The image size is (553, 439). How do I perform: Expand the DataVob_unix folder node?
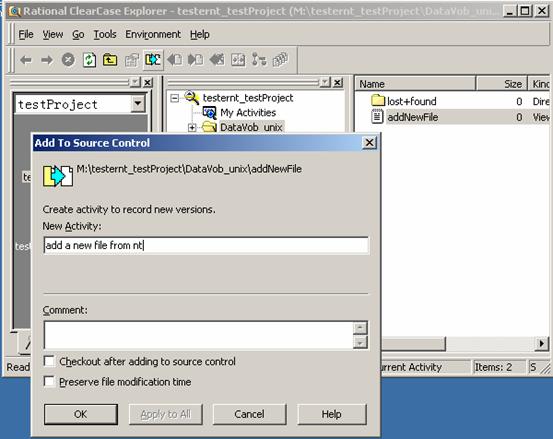[x=192, y=128]
